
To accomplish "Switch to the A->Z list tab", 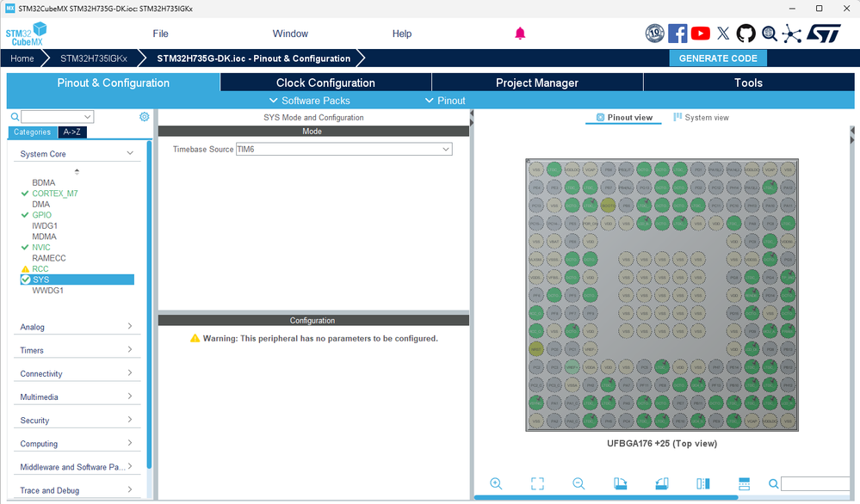I will [x=71, y=132].
